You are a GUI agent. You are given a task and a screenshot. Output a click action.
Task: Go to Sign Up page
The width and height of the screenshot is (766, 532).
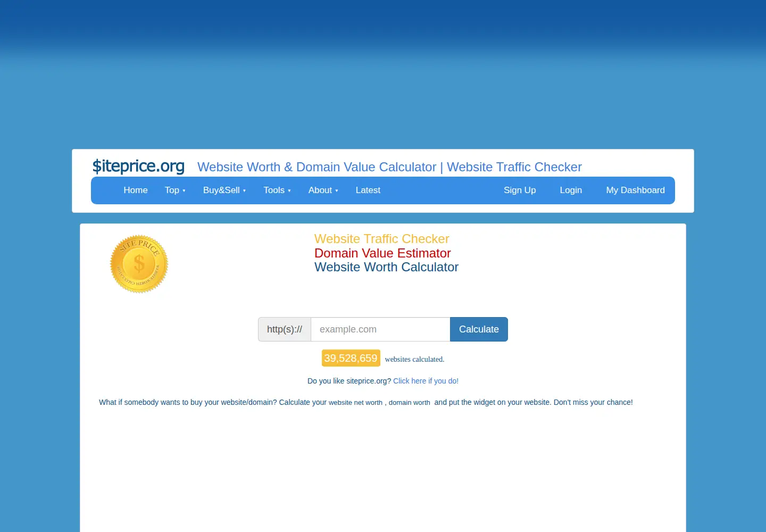[x=520, y=190]
